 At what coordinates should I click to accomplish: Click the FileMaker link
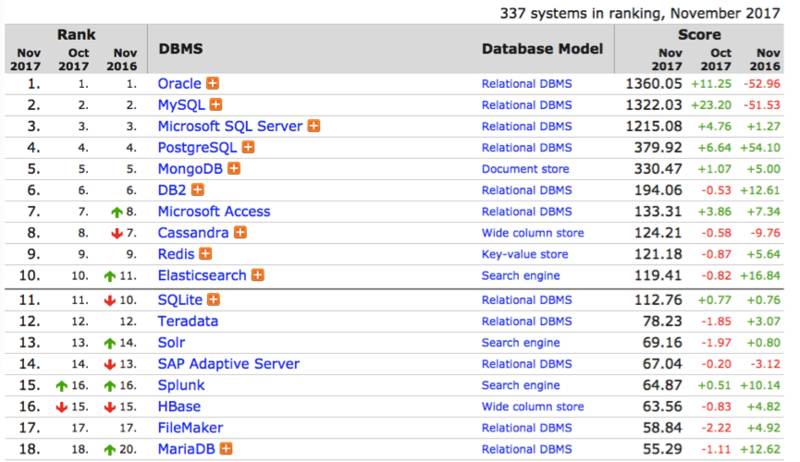tap(190, 428)
